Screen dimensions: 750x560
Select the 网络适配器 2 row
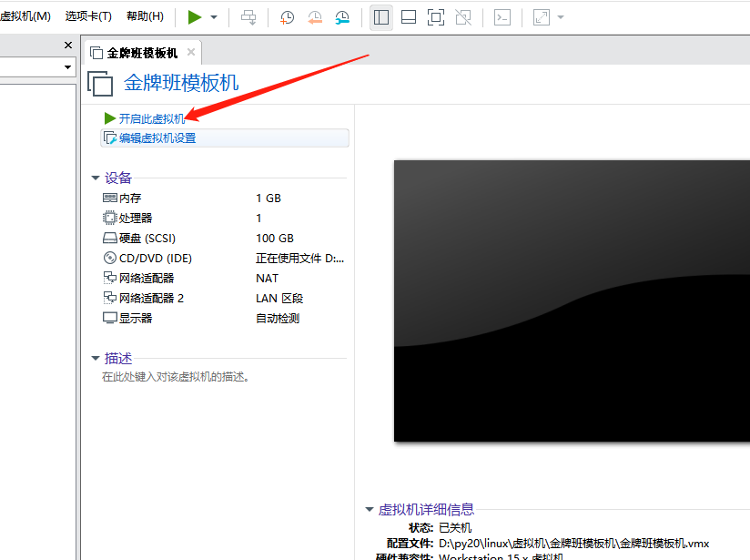(223, 298)
